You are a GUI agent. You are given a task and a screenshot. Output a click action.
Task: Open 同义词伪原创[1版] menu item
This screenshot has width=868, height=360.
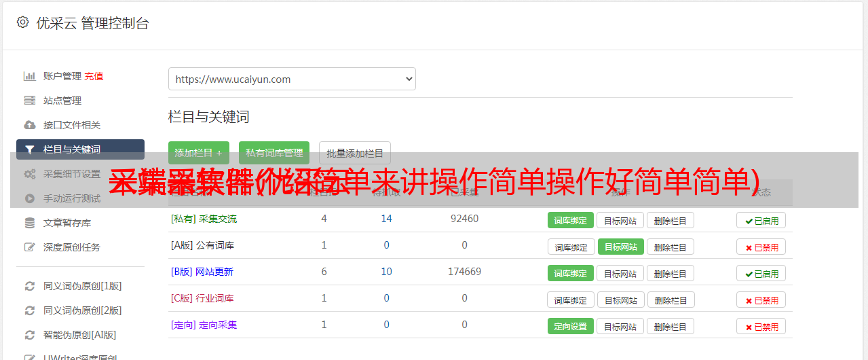pos(83,286)
